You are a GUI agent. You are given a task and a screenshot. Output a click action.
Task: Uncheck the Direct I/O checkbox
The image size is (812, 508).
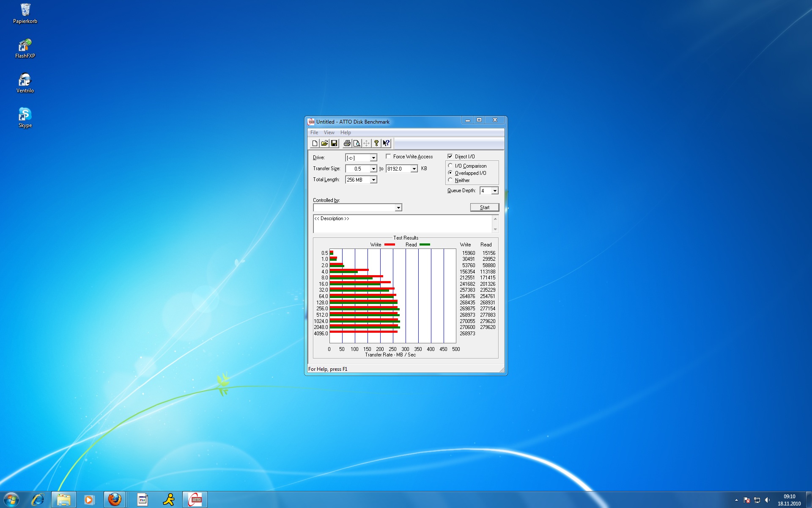(450, 157)
